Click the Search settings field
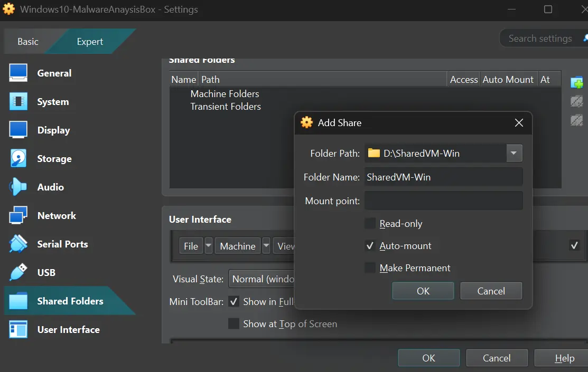This screenshot has height=372, width=588. point(540,39)
